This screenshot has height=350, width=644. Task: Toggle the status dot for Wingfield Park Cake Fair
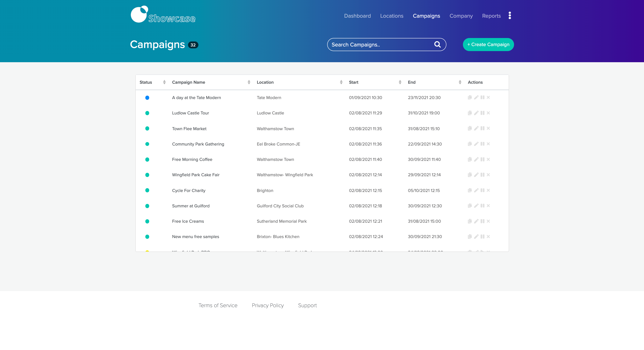[147, 175]
